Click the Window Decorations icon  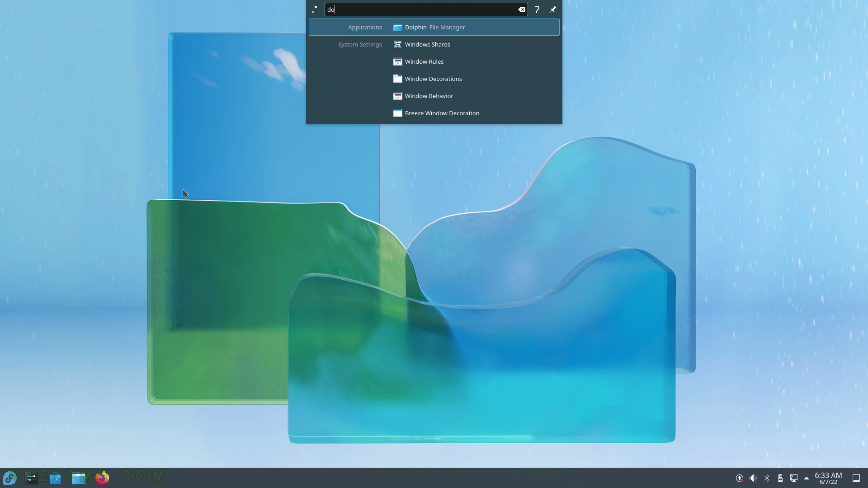[x=398, y=79]
